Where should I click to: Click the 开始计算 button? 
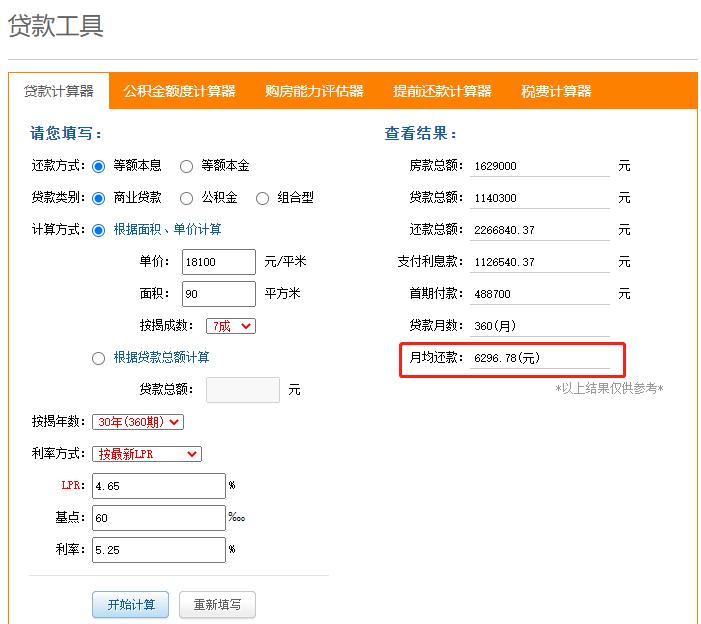pos(131,605)
